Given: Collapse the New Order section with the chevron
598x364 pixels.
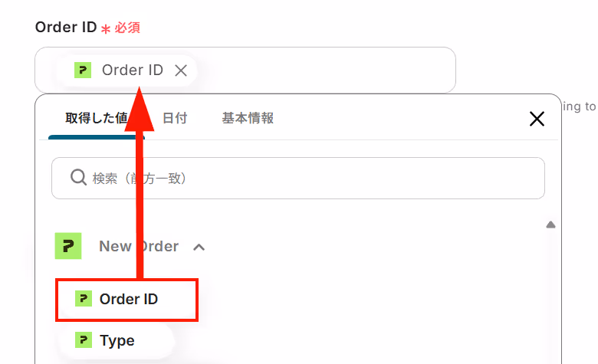Looking at the screenshot, I should point(199,248).
